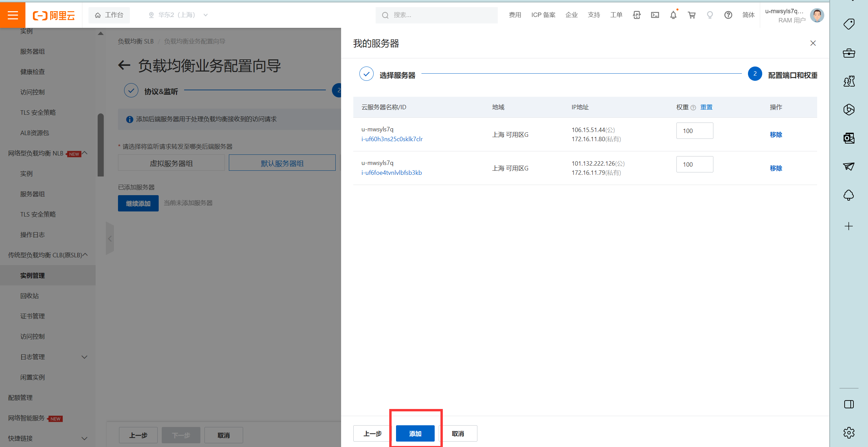Click the 添加 button

click(415, 433)
